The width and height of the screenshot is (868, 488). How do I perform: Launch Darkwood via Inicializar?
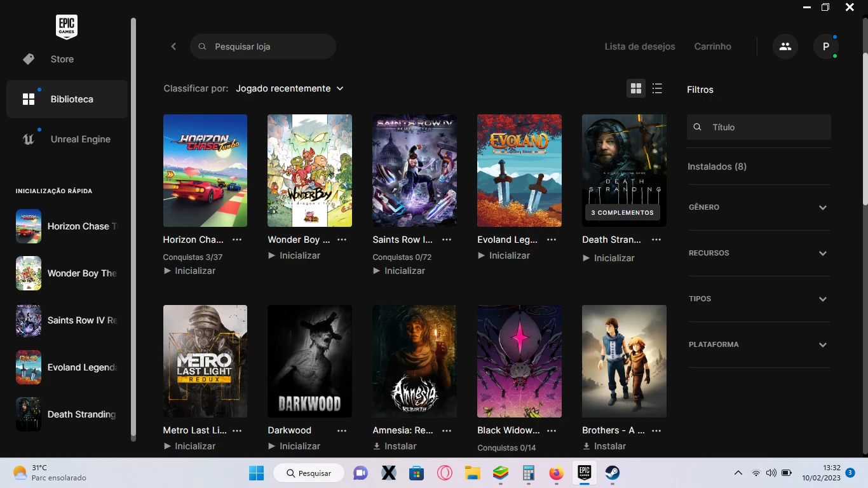[x=294, y=446]
